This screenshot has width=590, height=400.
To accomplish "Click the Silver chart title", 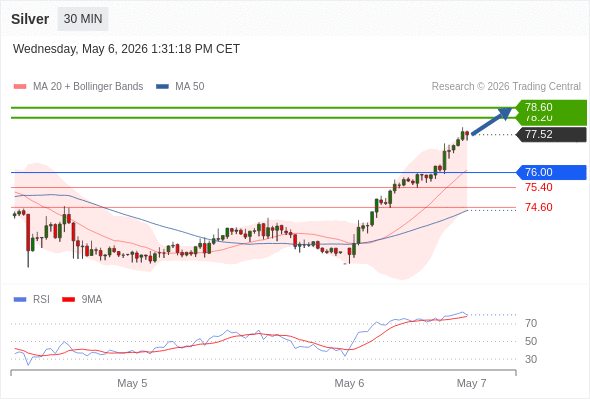I will (30, 19).
